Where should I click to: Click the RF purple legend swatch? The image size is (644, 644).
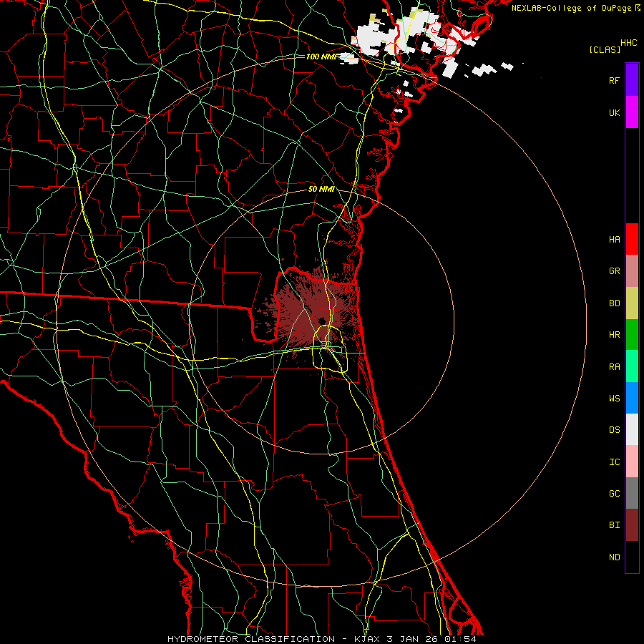632,80
